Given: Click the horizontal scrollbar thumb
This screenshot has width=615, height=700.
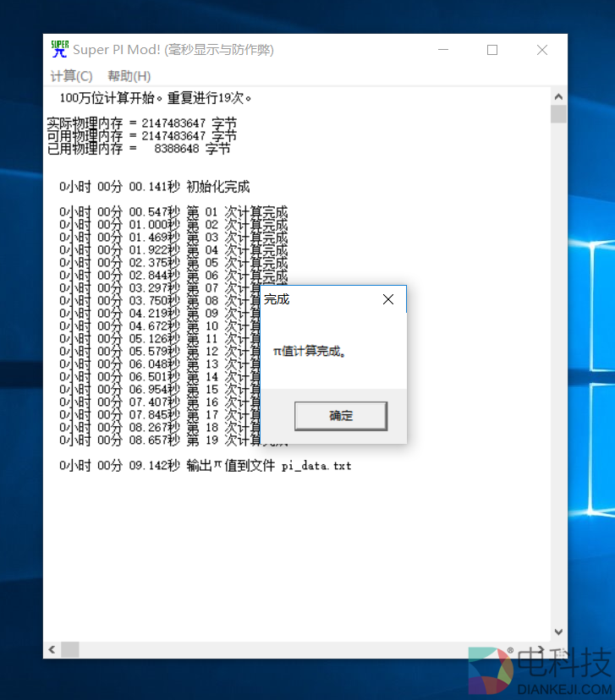Looking at the screenshot, I should pos(70,649).
